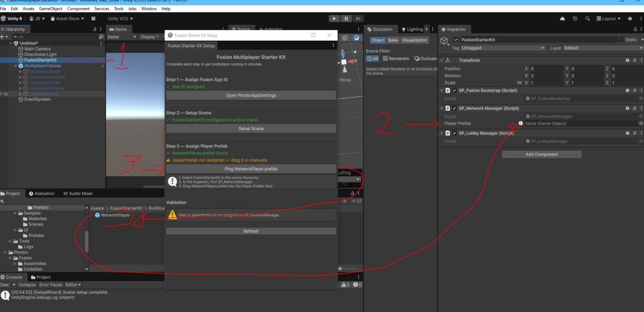Open prefab arrow on MultiplayerCanvas row
The width and height of the screenshot is (644, 312).
[103, 66]
